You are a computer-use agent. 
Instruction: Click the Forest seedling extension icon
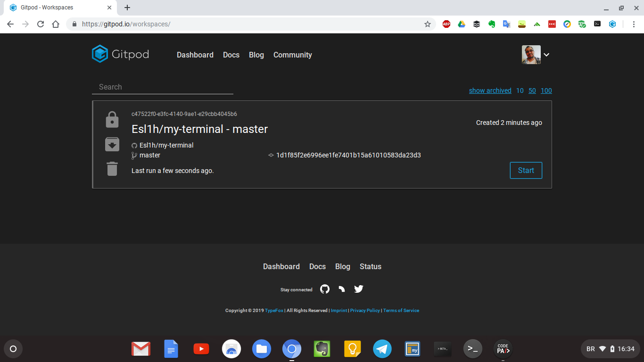[522, 24]
